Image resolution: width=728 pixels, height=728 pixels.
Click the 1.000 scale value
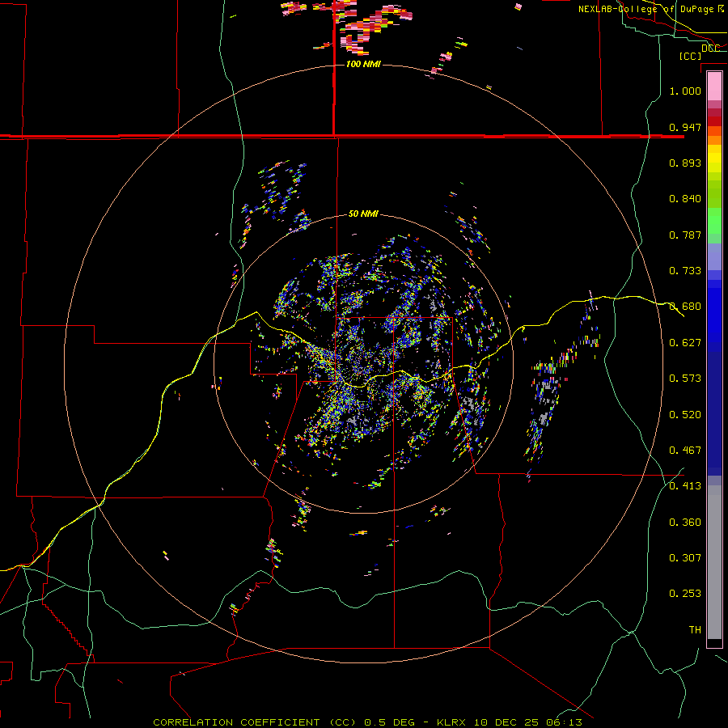click(x=685, y=91)
